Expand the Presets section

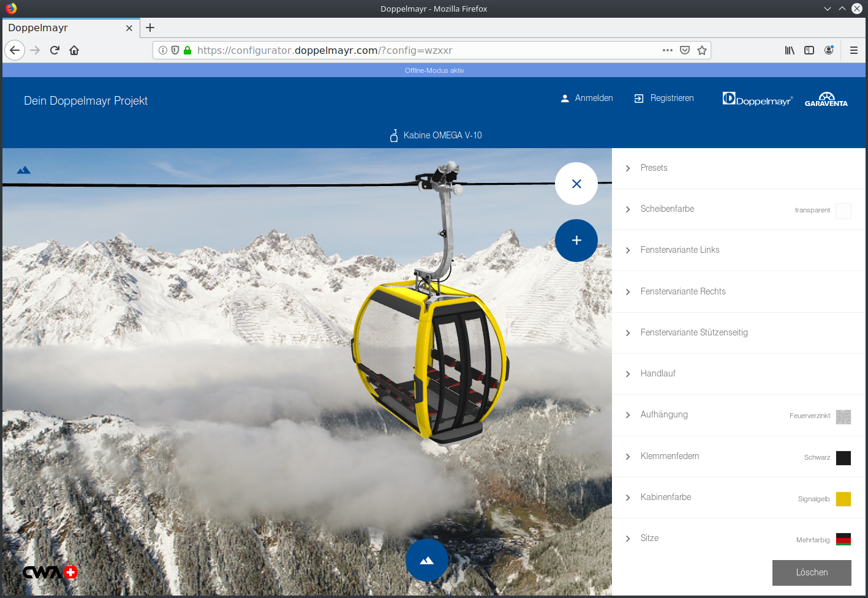tap(739, 168)
